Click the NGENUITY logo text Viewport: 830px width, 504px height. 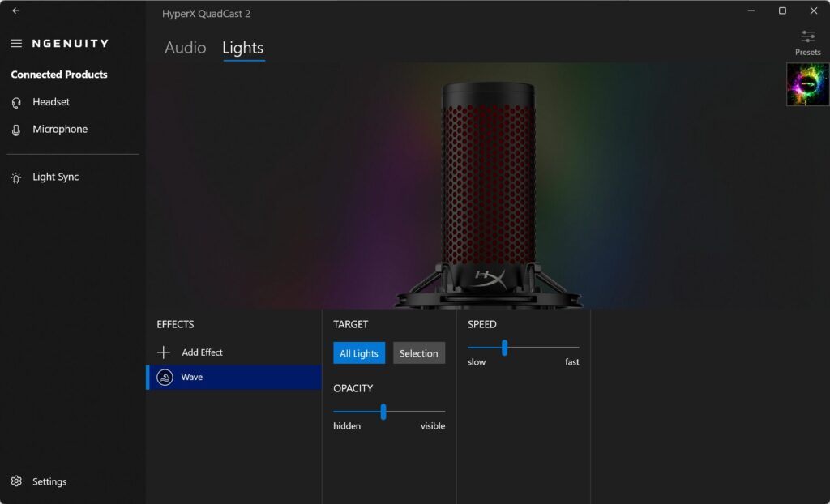pos(71,44)
